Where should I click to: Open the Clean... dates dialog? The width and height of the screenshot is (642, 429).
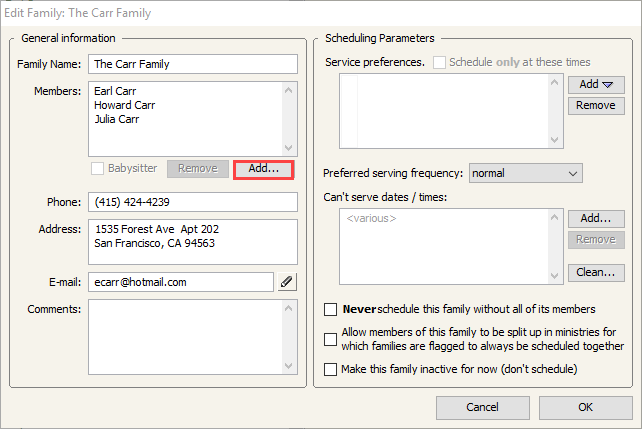[x=596, y=273]
